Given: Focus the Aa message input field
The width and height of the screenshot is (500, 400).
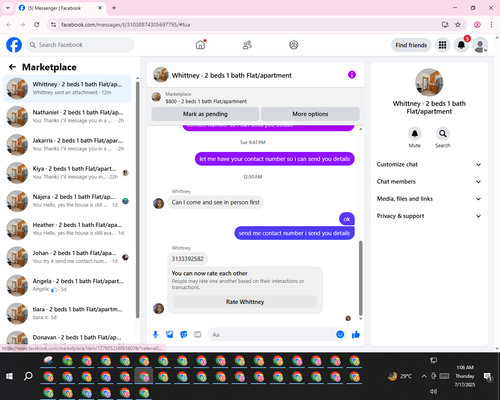Looking at the screenshot, I should point(272,334).
